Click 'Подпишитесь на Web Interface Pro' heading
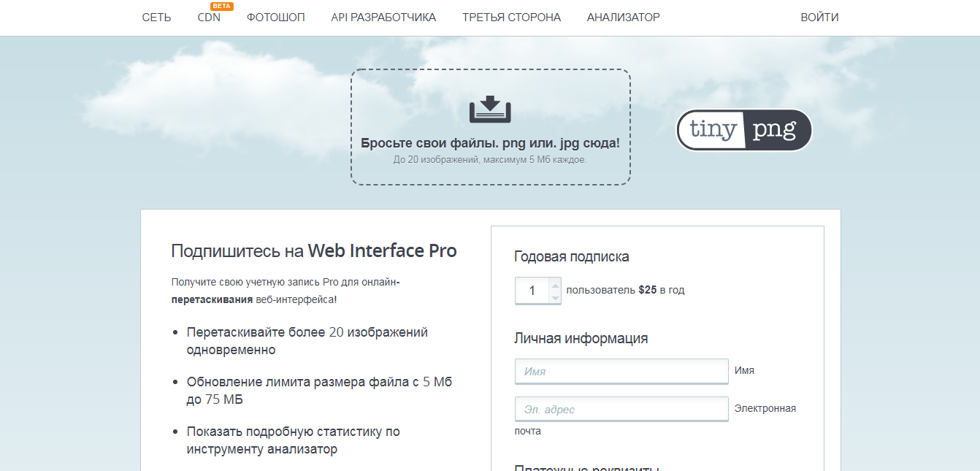The image size is (980, 471). click(314, 251)
